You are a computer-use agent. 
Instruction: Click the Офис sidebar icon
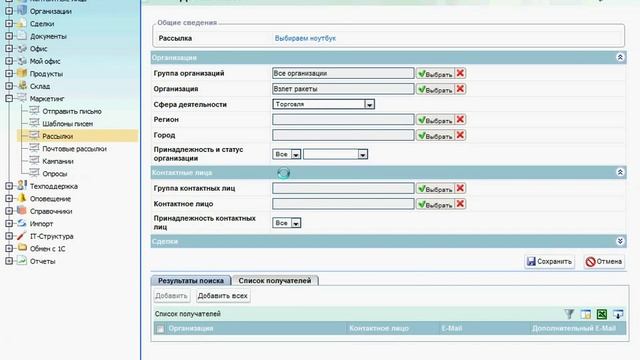[x=22, y=48]
